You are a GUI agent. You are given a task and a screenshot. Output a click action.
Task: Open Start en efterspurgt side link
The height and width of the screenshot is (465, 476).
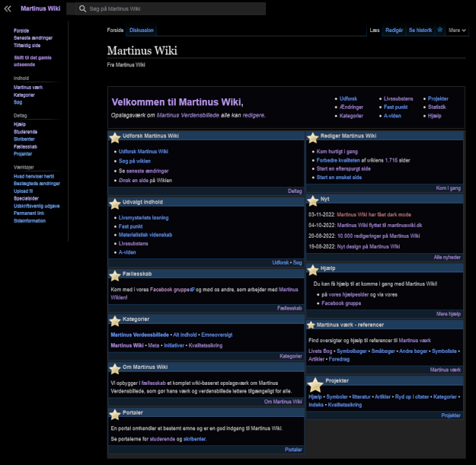click(x=343, y=168)
